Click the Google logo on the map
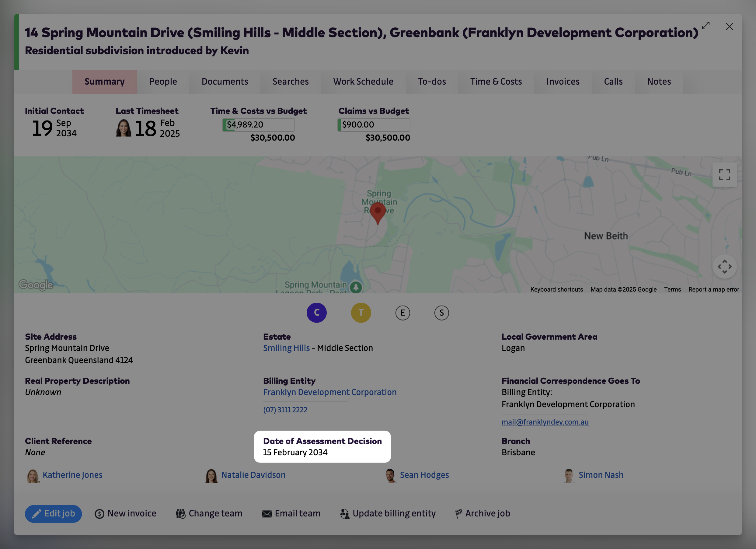This screenshot has width=756, height=549. point(36,285)
